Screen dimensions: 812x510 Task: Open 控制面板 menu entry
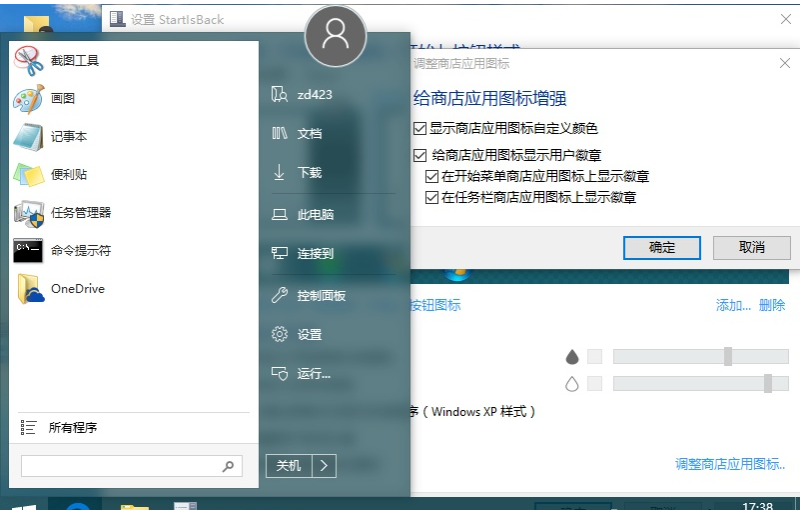coord(321,296)
